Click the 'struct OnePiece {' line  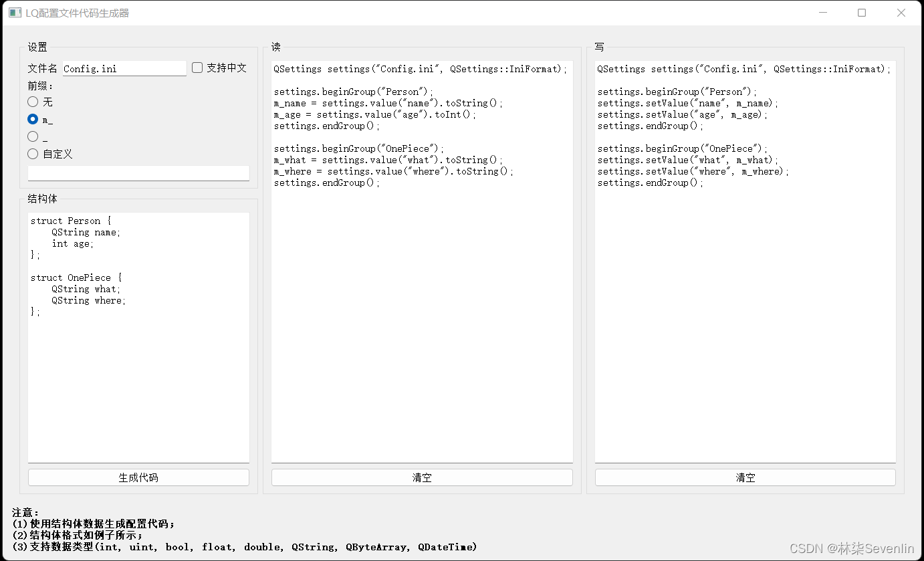pos(76,277)
